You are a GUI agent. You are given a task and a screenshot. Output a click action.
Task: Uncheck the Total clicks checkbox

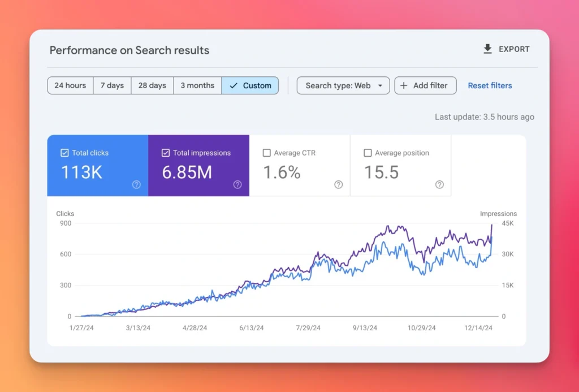point(64,153)
